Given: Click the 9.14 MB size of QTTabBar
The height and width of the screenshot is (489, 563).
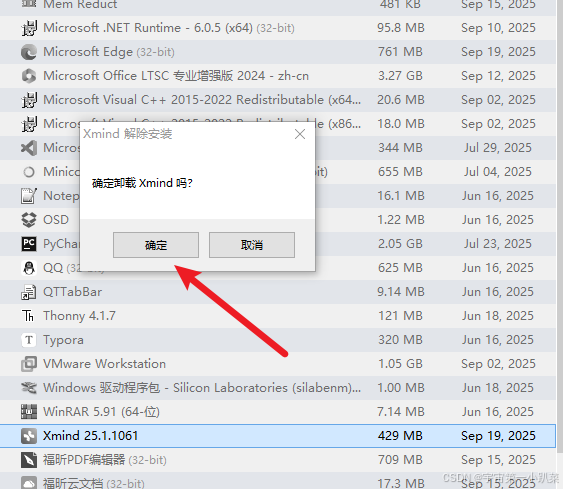Looking at the screenshot, I should click(401, 292).
